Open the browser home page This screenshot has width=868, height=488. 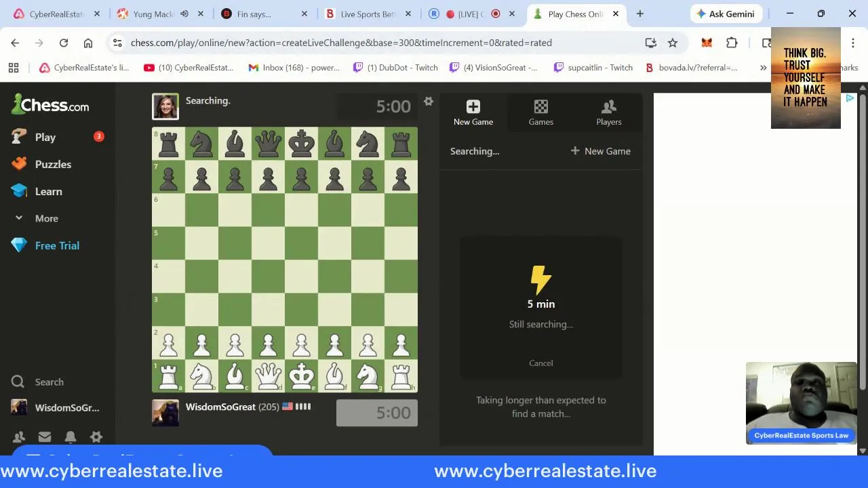[x=88, y=43]
